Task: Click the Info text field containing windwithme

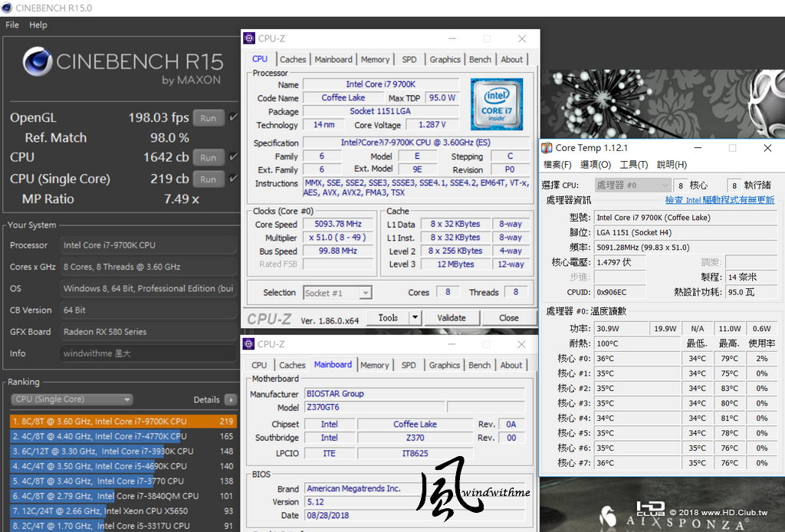Action: (149, 353)
